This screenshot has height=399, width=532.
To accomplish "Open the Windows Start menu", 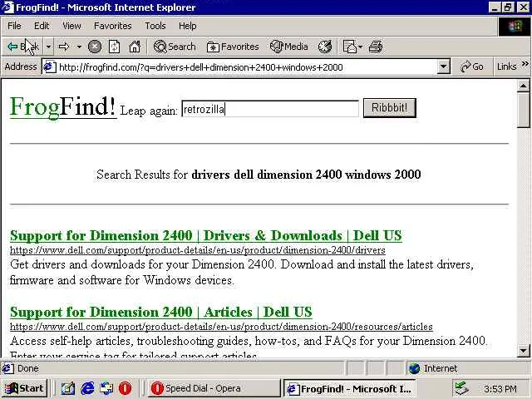I will pyautogui.click(x=24, y=388).
